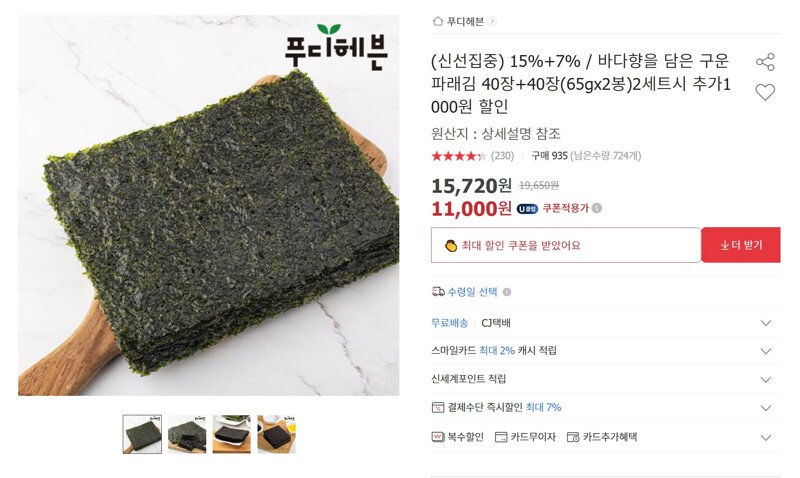Image resolution: width=800 pixels, height=478 pixels.
Task: Click the red 더 받기 button
Action: 741,245
